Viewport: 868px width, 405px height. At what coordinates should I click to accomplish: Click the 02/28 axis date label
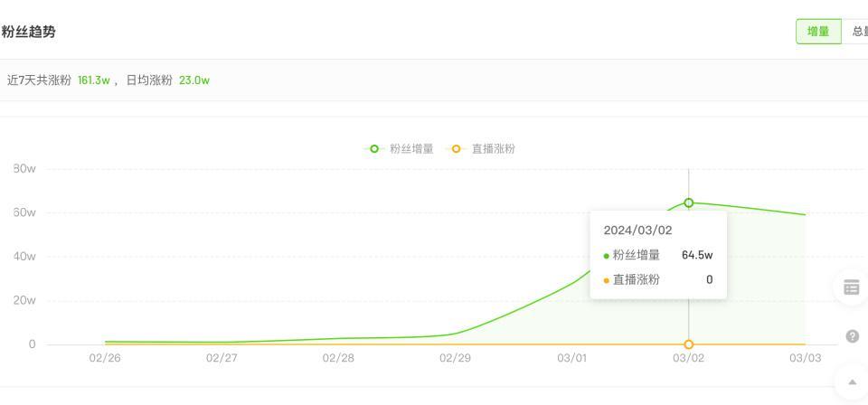coord(338,359)
